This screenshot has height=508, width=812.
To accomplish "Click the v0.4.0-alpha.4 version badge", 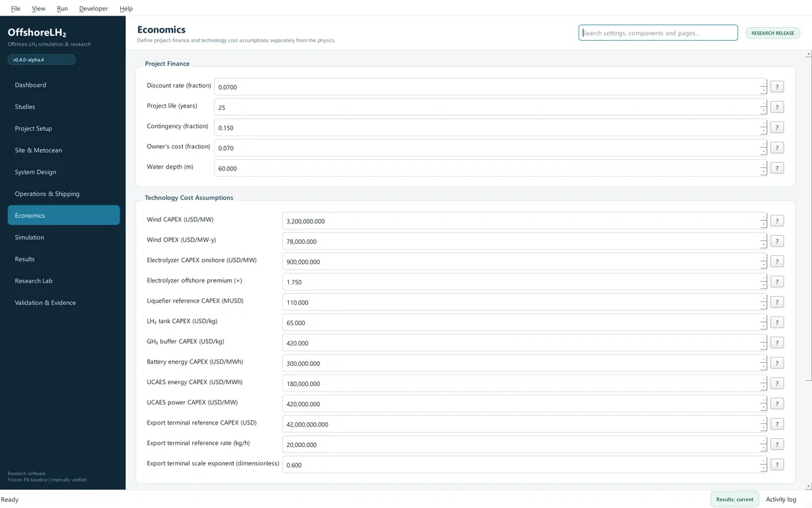I will point(41,60).
